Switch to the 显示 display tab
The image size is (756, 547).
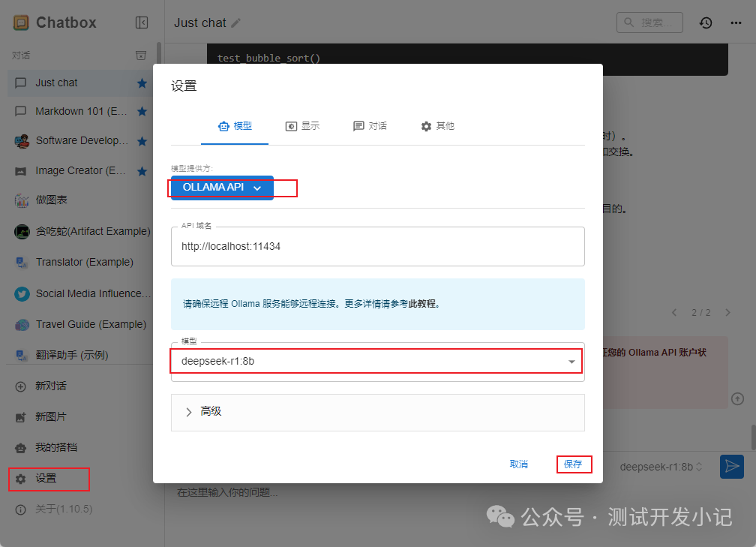(x=302, y=126)
